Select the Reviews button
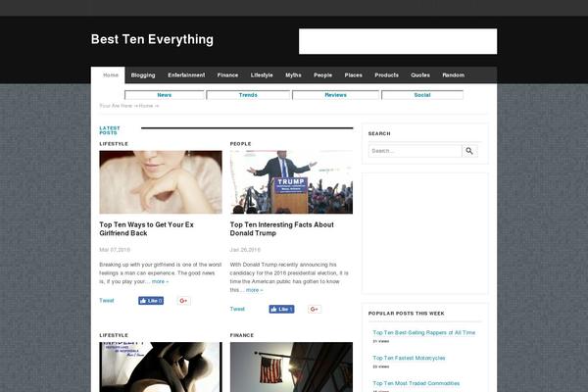This screenshot has height=392, width=588. click(x=335, y=95)
